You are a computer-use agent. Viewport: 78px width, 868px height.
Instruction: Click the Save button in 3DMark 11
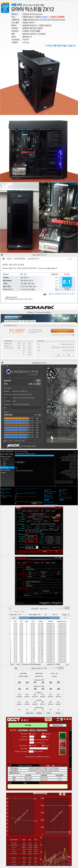coord(69,355)
